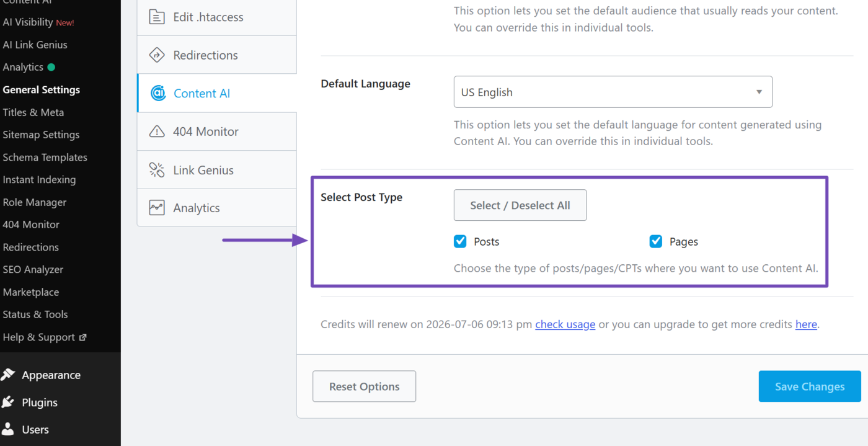Click the Help & Support external link icon
The height and width of the screenshot is (446, 868).
82,337
